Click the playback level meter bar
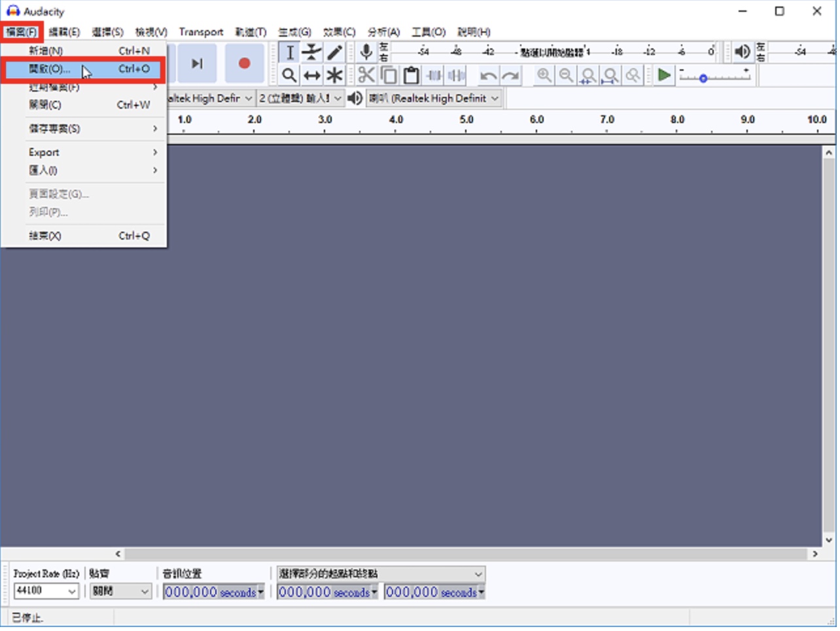The width and height of the screenshot is (840, 631). (801, 52)
